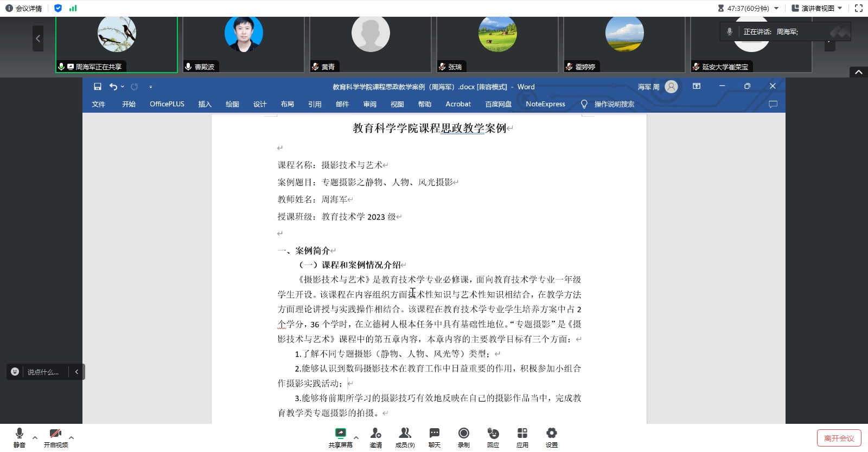This screenshot has height=452, width=868.
Task: Click the 邀请 invite icon
Action: point(375,437)
